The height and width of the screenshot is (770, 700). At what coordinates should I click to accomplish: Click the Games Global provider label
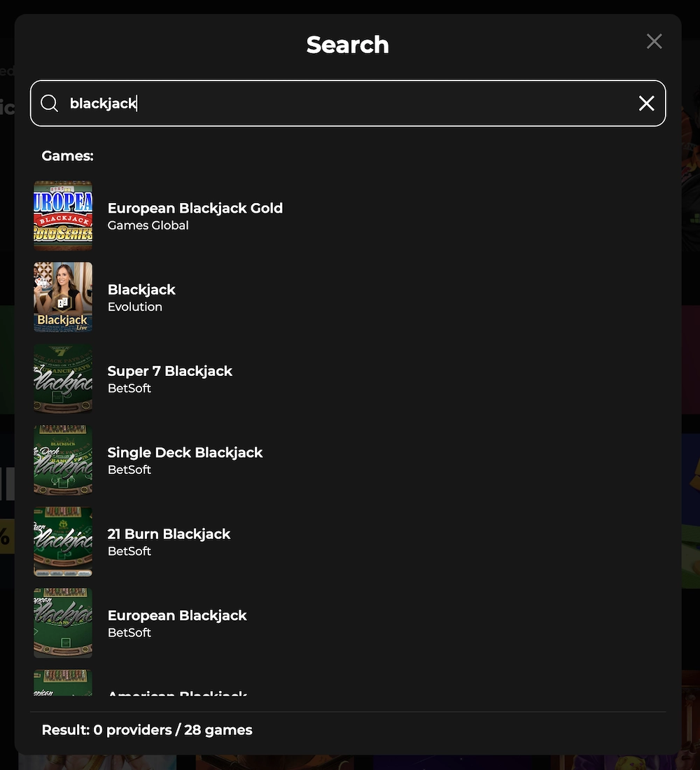pos(148,225)
